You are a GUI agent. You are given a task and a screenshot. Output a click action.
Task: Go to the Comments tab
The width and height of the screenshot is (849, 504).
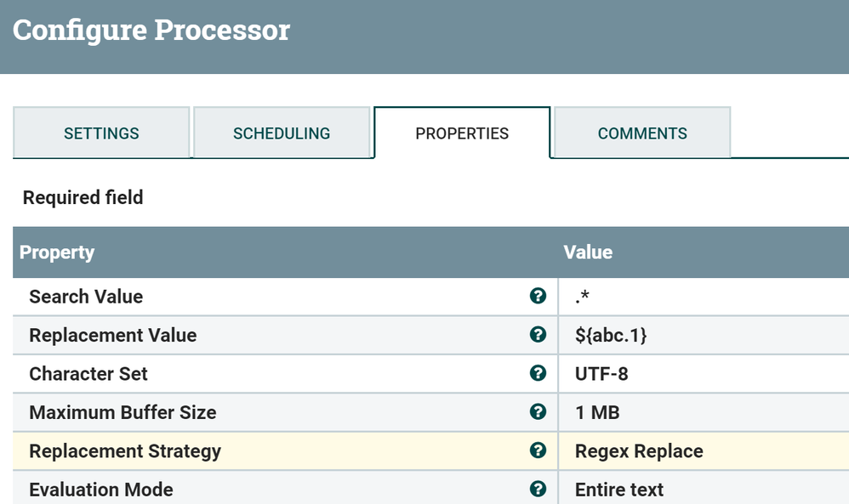point(642,133)
